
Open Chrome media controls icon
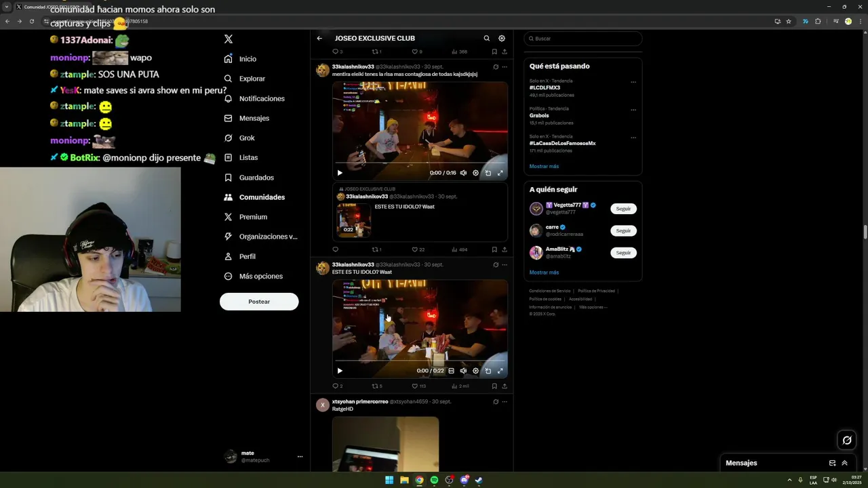click(x=835, y=22)
